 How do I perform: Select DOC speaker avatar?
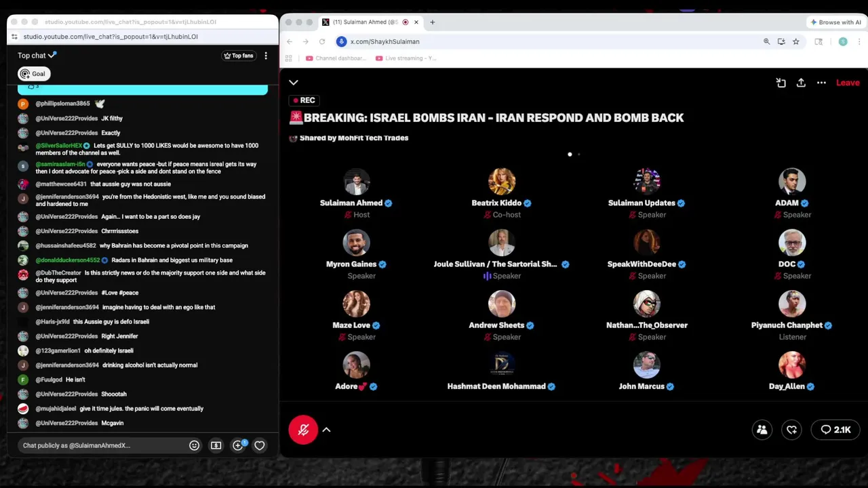tap(792, 243)
